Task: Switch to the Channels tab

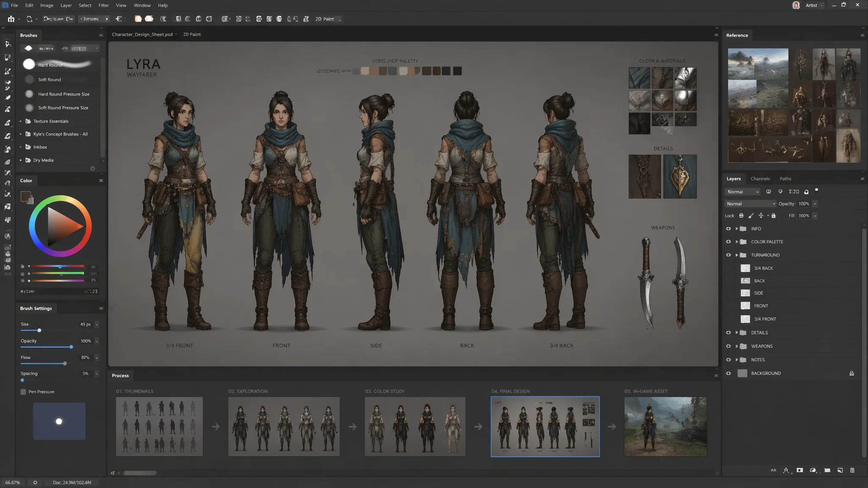Action: pos(760,179)
